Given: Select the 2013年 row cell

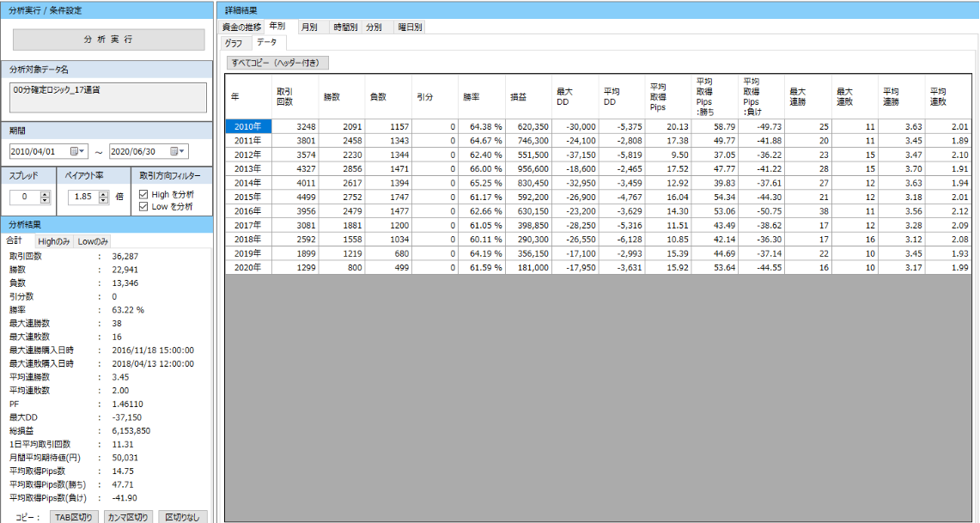Looking at the screenshot, I should pos(248,168).
